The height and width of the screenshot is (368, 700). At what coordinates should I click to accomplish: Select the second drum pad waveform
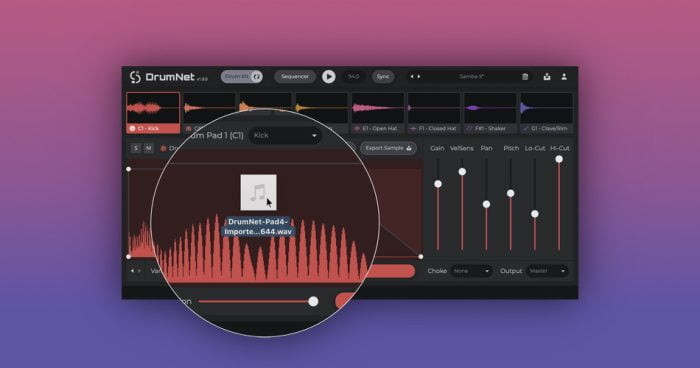tap(209, 108)
